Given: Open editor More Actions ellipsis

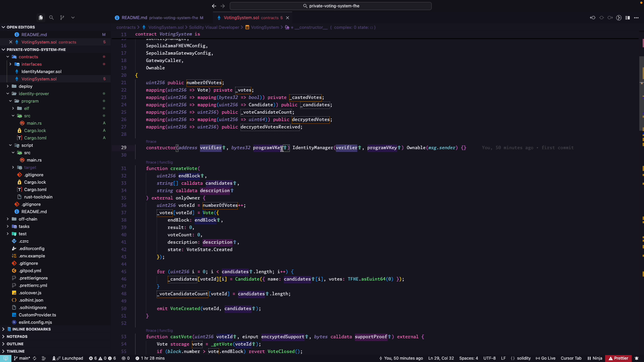Looking at the screenshot, I should coord(636,18).
